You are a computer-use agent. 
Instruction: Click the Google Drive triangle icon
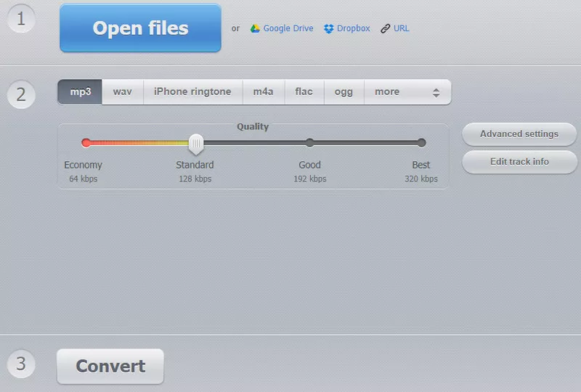[255, 28]
